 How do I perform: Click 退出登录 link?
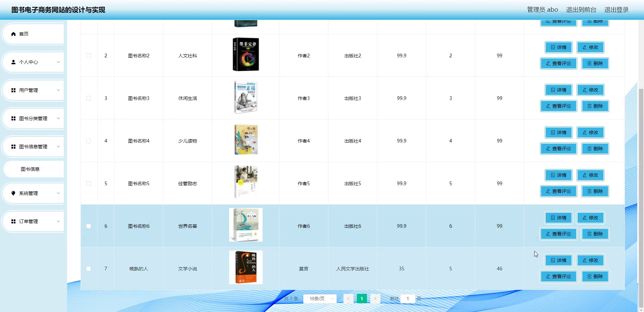point(616,10)
